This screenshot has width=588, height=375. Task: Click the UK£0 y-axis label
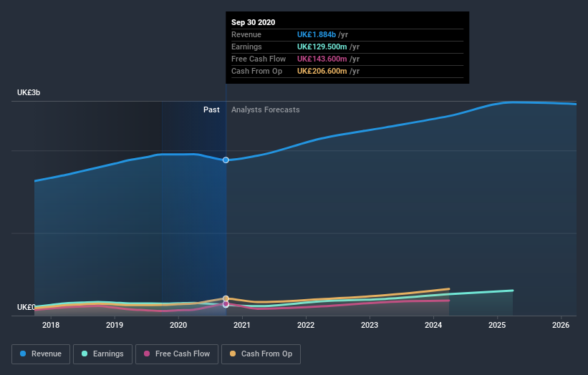tap(26, 307)
